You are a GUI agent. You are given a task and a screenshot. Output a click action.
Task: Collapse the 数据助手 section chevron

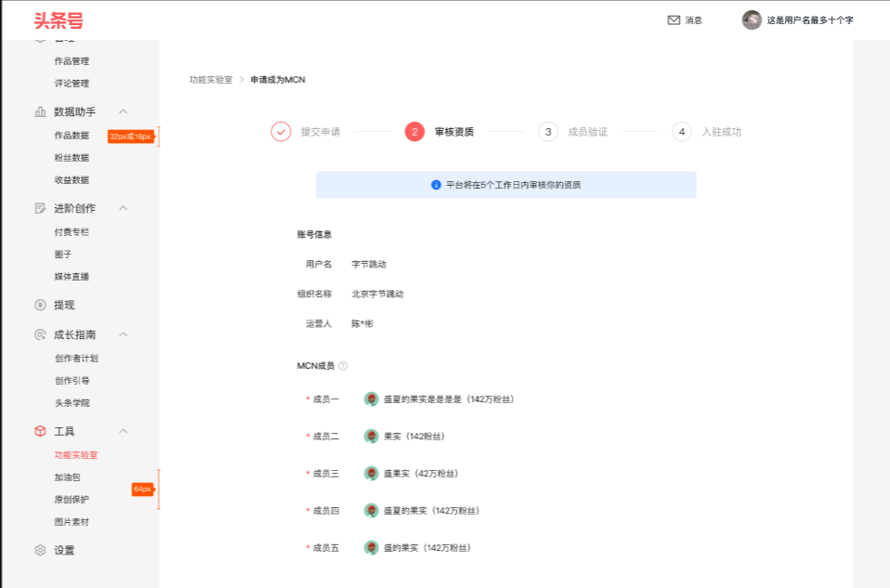coord(124,111)
